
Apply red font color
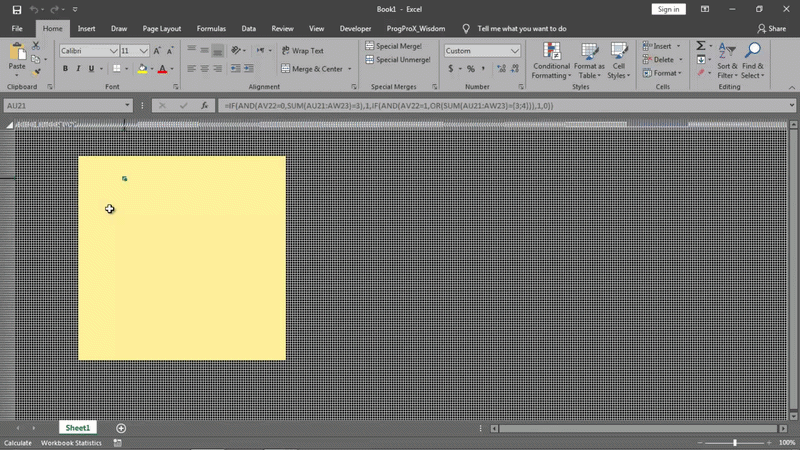coord(162,68)
